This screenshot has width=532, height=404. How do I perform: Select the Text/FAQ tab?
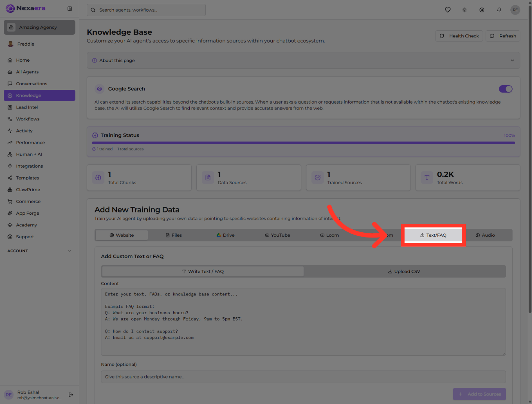click(x=433, y=235)
